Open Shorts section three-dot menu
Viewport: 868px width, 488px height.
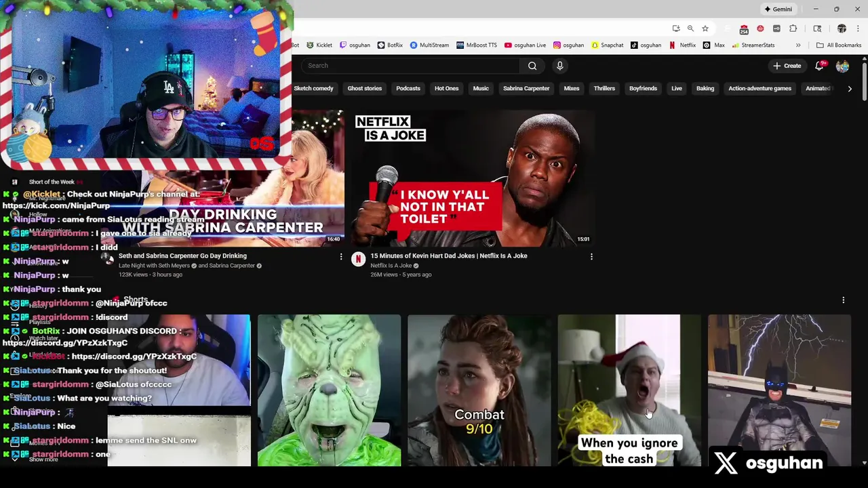843,300
